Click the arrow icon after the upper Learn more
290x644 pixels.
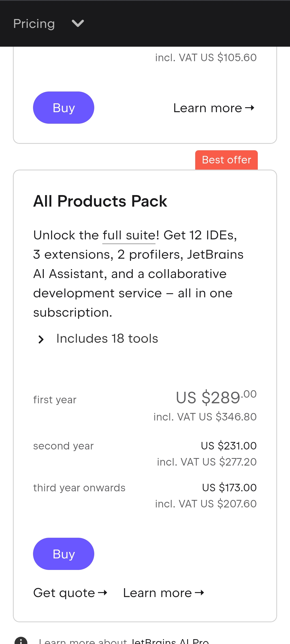tap(250, 108)
